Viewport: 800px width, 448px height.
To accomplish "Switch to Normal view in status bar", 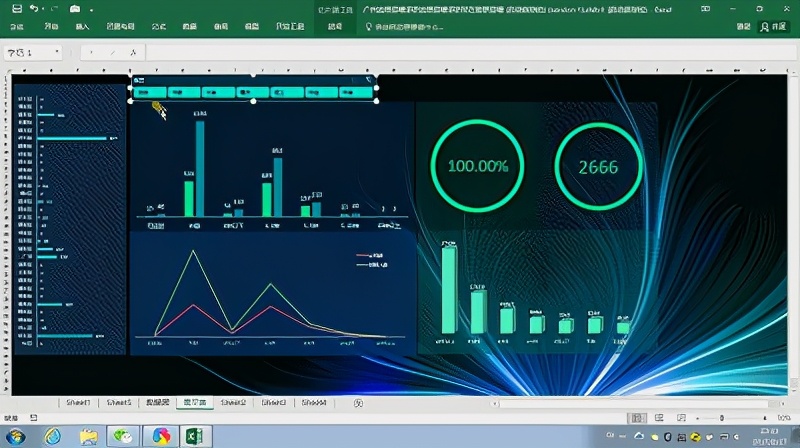I will [x=637, y=418].
